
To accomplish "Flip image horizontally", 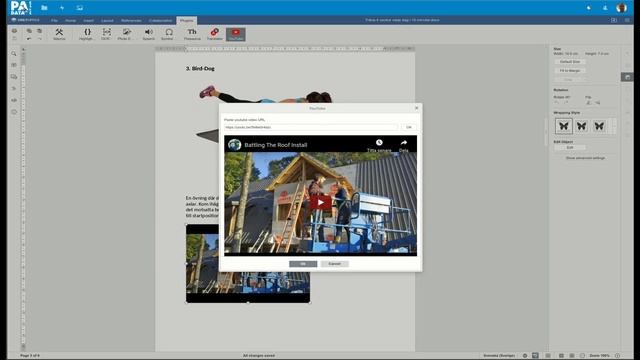I will [588, 103].
